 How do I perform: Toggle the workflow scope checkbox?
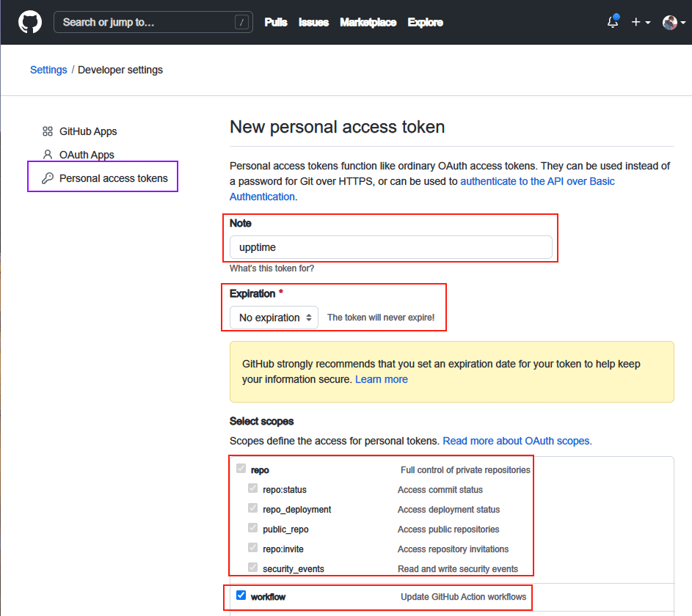tap(241, 595)
